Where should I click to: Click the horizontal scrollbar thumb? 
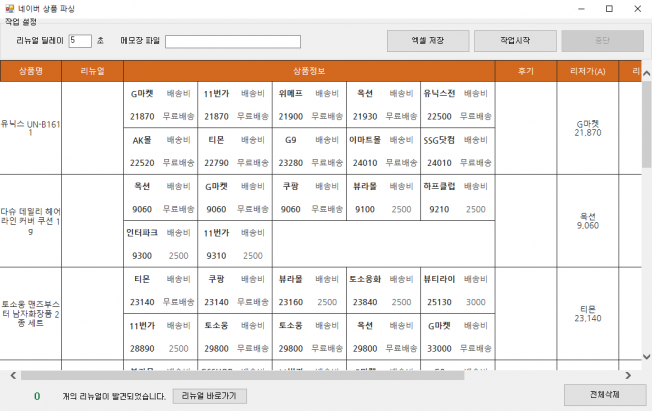pos(242,375)
